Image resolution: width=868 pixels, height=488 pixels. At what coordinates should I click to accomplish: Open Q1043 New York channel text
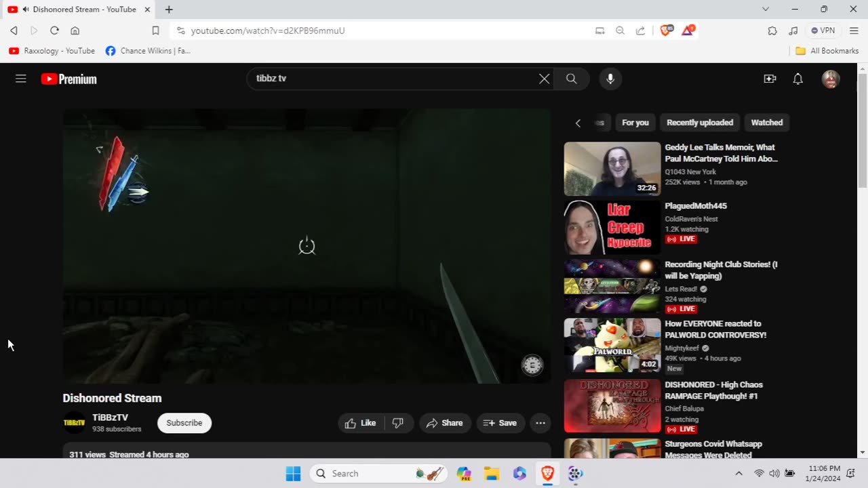tap(690, 172)
